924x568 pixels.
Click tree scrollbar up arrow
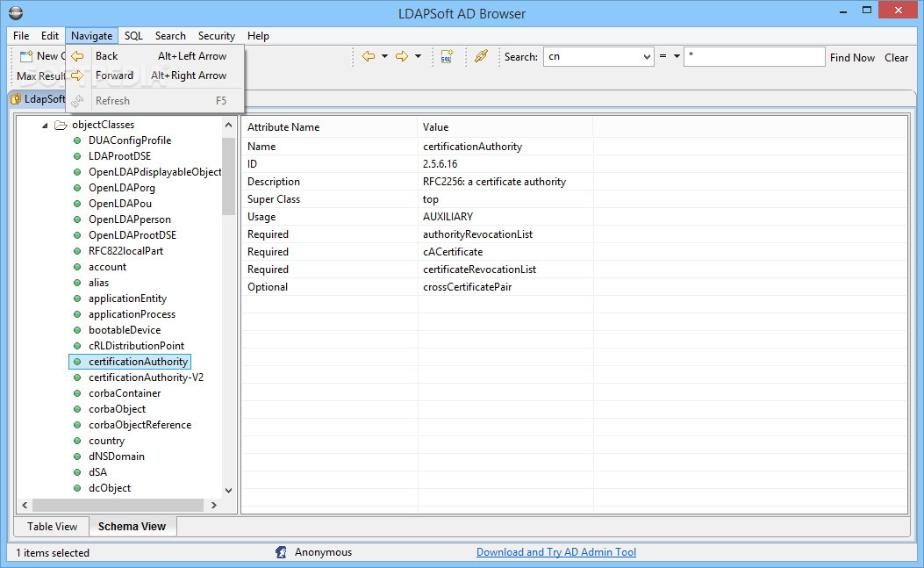click(x=229, y=125)
